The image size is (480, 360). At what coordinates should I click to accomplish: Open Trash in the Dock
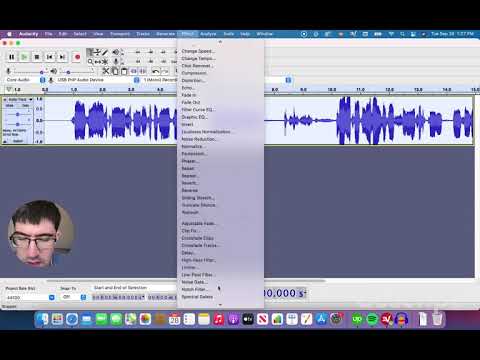pos(437,319)
